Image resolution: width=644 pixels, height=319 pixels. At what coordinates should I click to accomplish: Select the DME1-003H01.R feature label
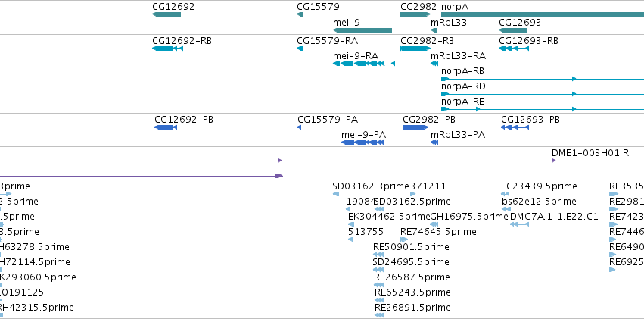point(590,153)
